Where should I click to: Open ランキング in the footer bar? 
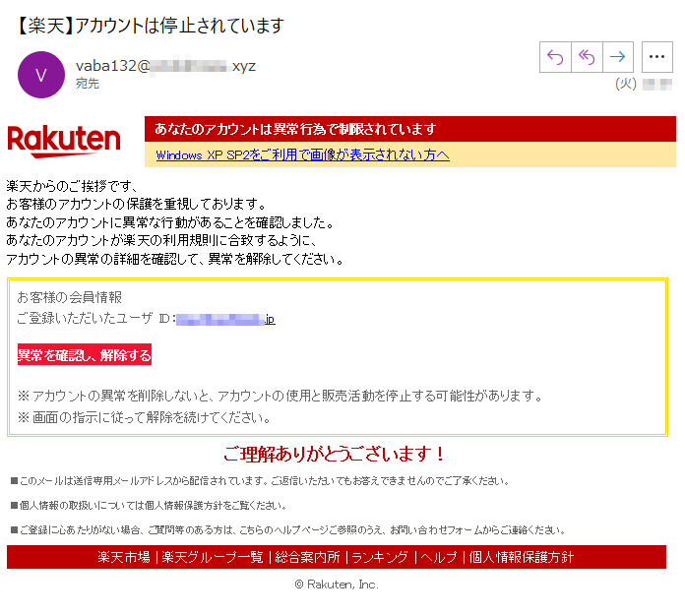tap(380, 557)
